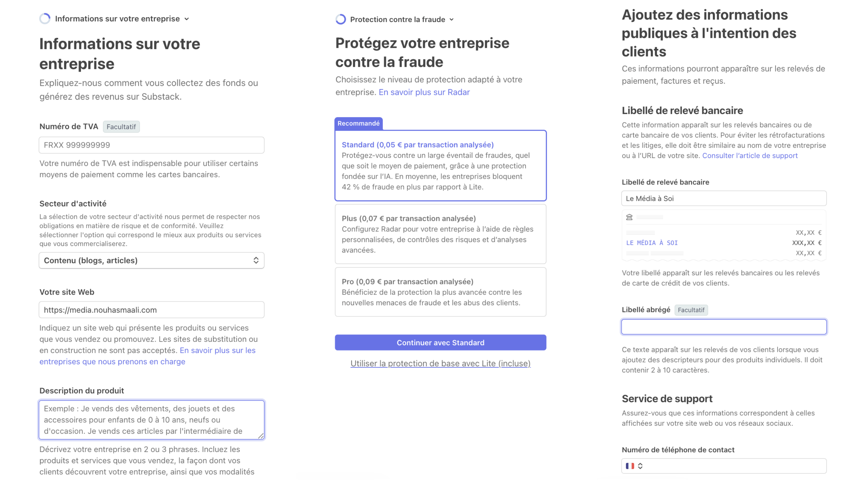The width and height of the screenshot is (868, 487).
Task: Select the Plus fraud protection plan
Action: (x=440, y=234)
